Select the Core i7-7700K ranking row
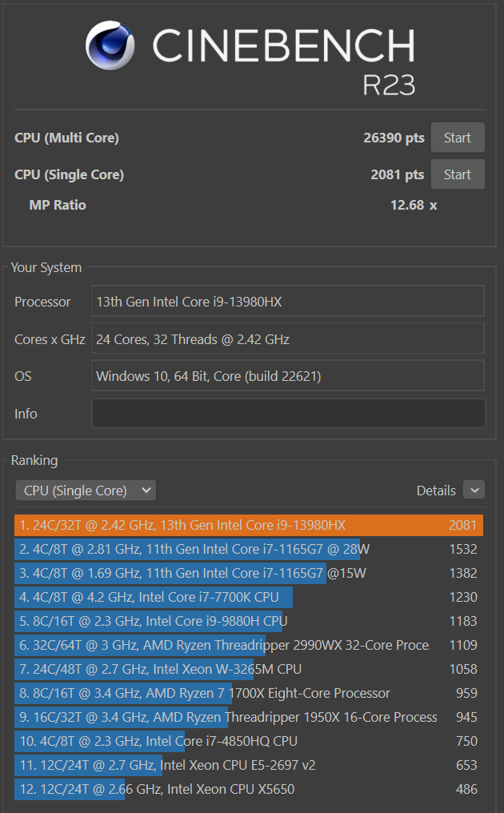Viewport: 504px width, 813px height. pos(248,597)
